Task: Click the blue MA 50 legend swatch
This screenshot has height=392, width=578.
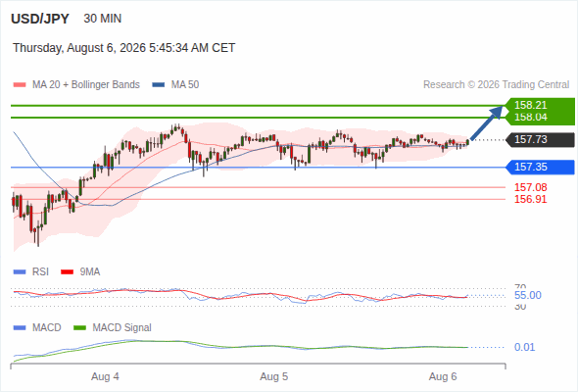Action: 159,85
